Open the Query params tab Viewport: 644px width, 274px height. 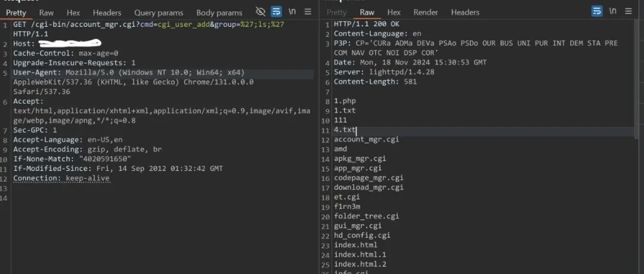tap(159, 13)
